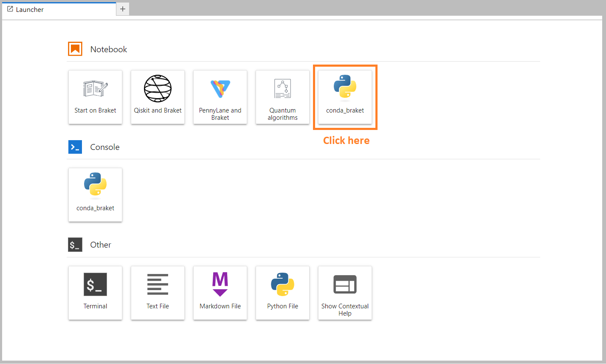Create a new Text File
Screen dimensions: 606x364
click(x=158, y=293)
